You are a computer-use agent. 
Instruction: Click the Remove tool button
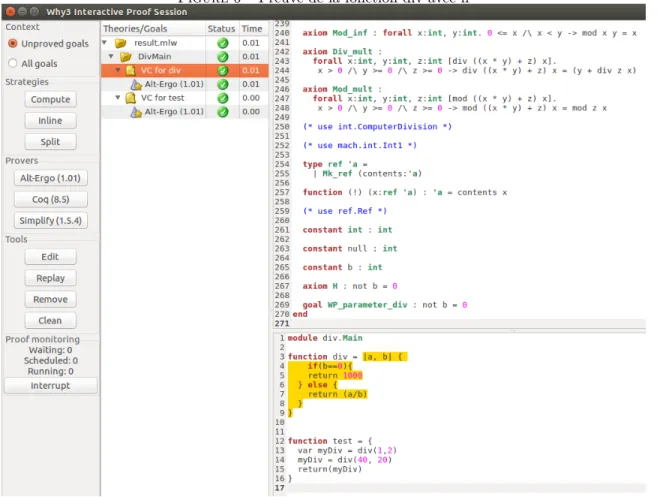[x=50, y=299]
